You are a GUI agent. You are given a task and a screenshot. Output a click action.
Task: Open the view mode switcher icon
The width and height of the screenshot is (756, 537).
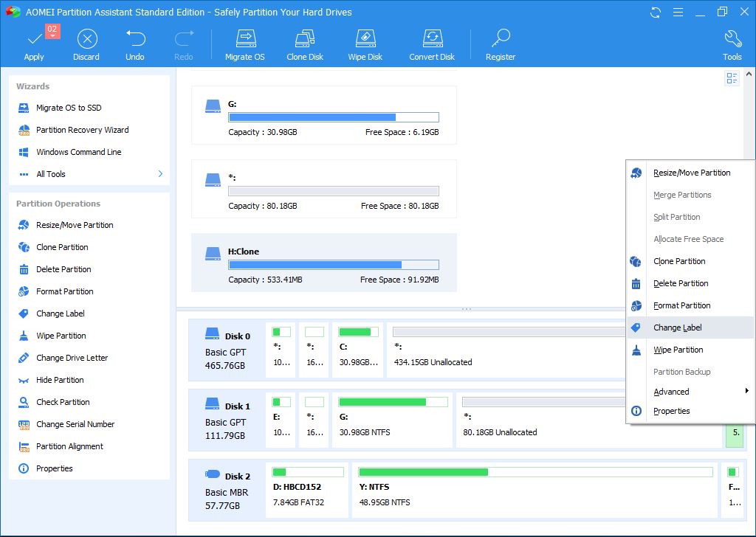[x=732, y=78]
